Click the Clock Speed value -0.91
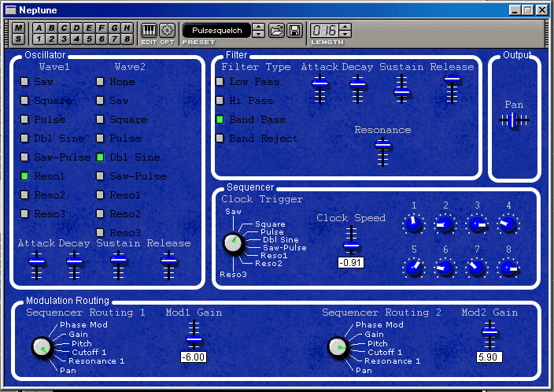Viewport: 554px width, 392px height. (x=351, y=263)
